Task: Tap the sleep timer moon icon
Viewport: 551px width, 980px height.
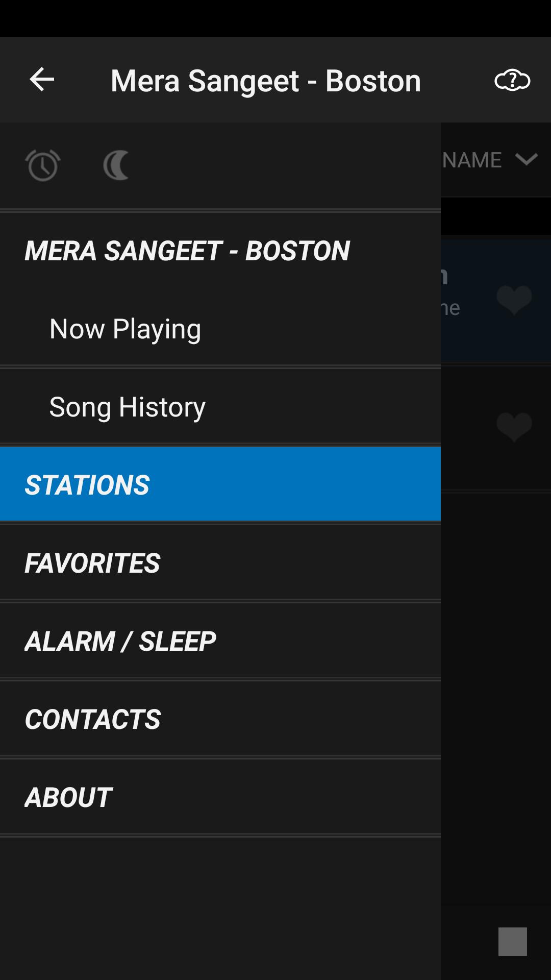Action: pyautogui.click(x=116, y=165)
